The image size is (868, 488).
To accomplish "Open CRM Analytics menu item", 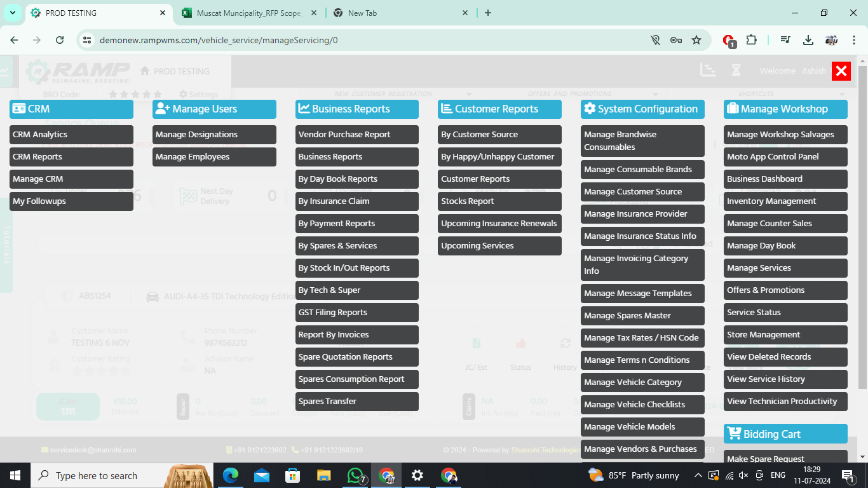I will coord(71,135).
